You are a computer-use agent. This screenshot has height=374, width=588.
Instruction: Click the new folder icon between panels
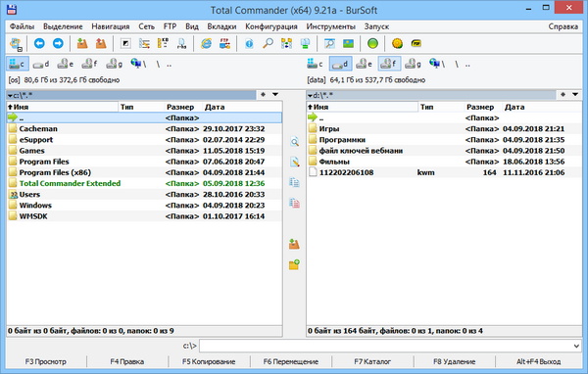[x=294, y=264]
